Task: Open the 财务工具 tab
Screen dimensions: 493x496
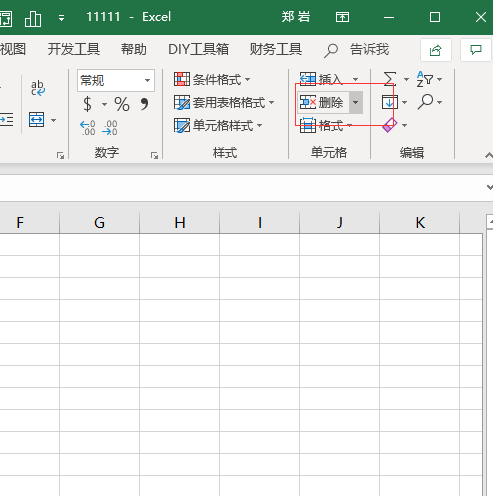Action: tap(276, 49)
